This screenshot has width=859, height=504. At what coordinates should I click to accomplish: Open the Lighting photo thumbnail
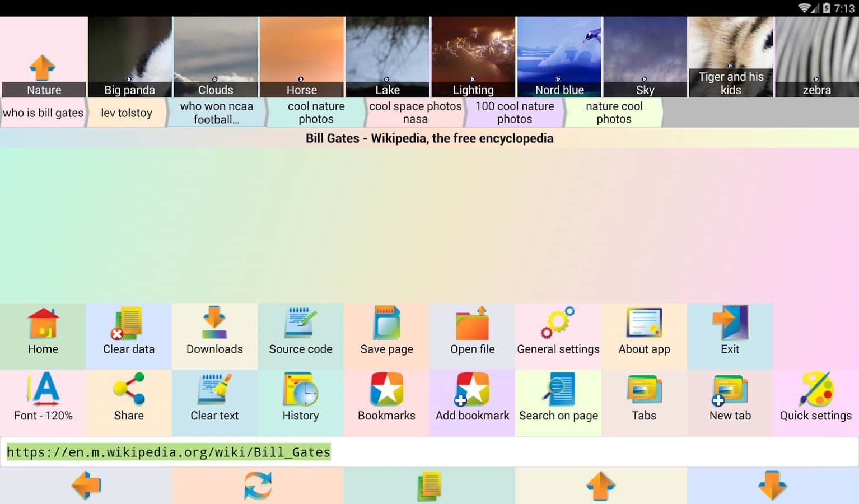473,57
